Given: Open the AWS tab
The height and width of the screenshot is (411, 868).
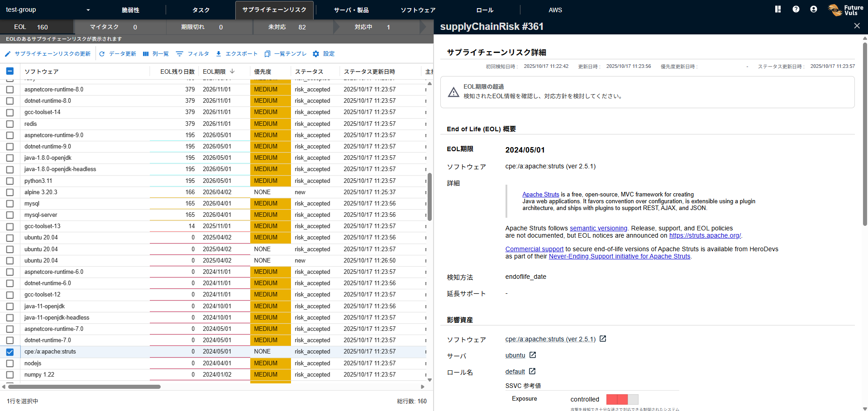Looking at the screenshot, I should point(555,10).
